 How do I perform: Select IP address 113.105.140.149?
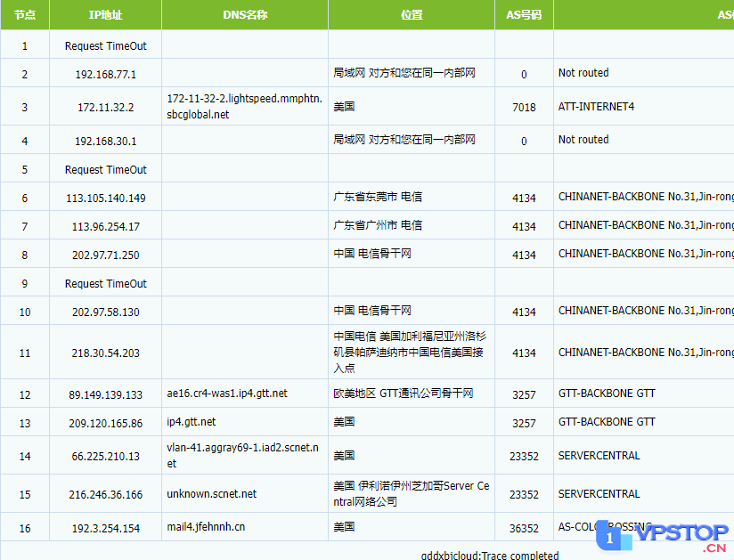tap(106, 199)
